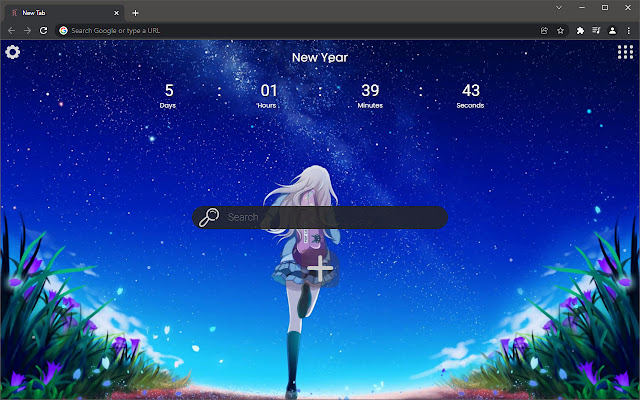
Task: Go forward with the forward arrow
Action: pos(27,31)
